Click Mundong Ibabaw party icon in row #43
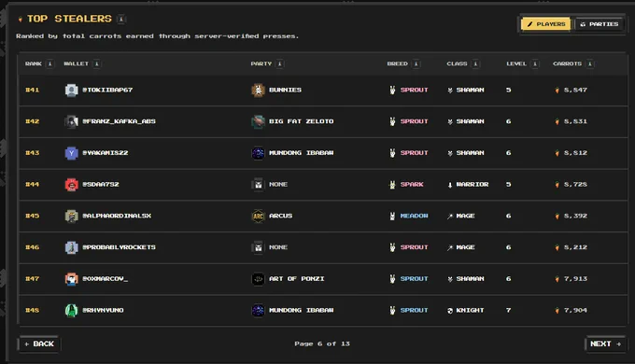 point(258,153)
